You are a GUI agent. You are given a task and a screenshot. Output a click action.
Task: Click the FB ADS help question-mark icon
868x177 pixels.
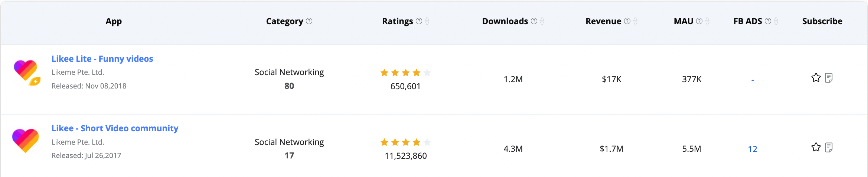click(768, 21)
